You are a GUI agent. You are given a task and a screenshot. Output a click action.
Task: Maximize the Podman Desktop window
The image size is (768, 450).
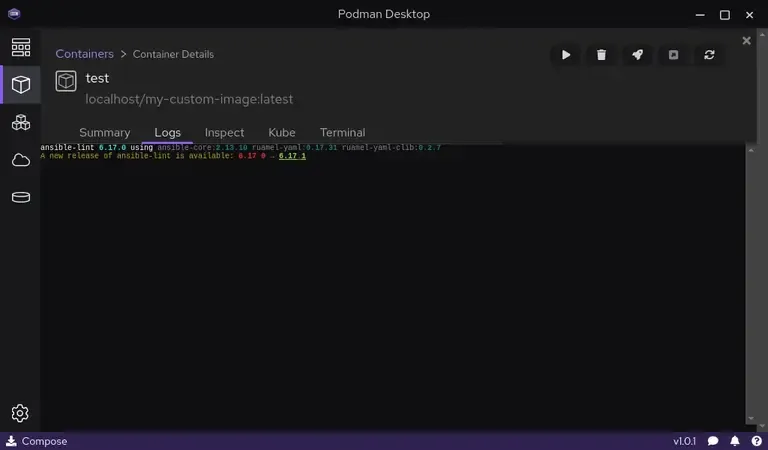(725, 15)
